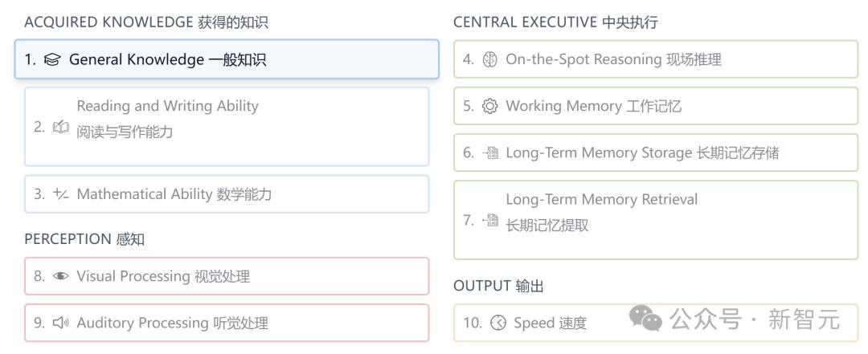The width and height of the screenshot is (868, 354).
Task: Click the ACQUIRED KNOWLEDGE section heading
Action: click(146, 22)
